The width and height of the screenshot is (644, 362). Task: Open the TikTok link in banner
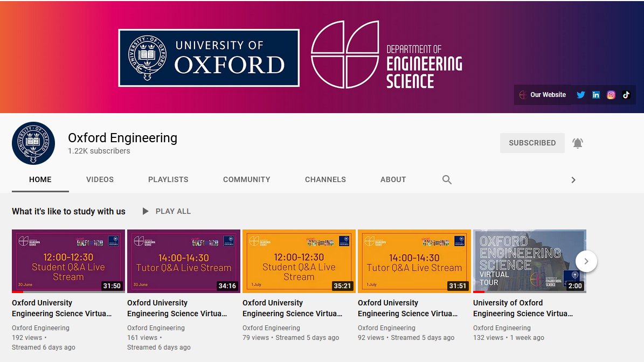tap(626, 95)
